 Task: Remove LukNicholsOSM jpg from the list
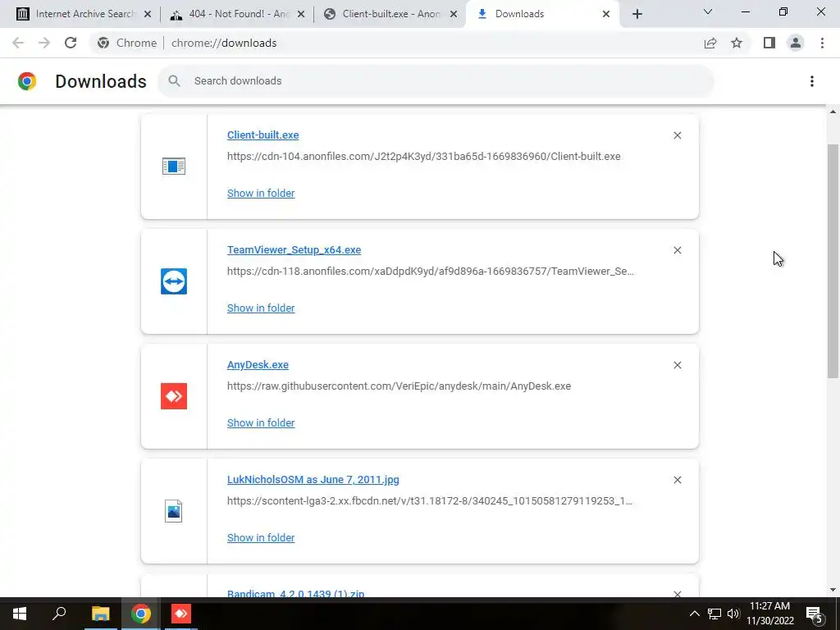tap(677, 480)
